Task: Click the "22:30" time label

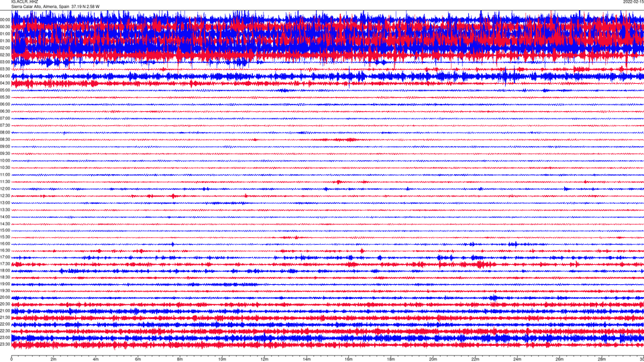Action: (x=5, y=330)
